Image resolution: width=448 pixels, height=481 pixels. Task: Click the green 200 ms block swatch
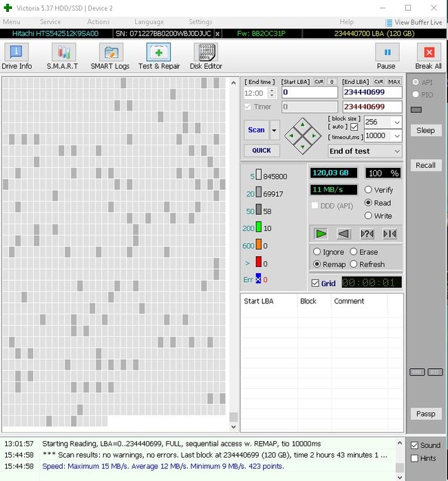click(x=259, y=227)
